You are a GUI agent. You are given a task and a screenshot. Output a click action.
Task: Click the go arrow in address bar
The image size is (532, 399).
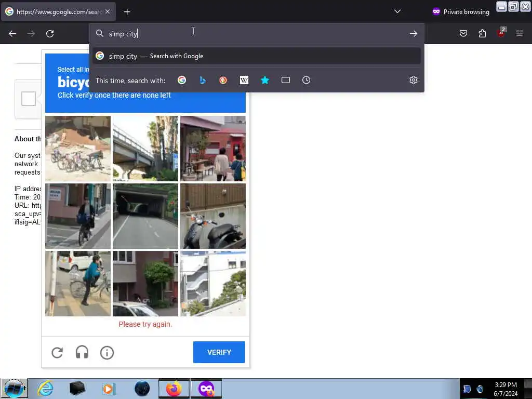[x=413, y=34]
